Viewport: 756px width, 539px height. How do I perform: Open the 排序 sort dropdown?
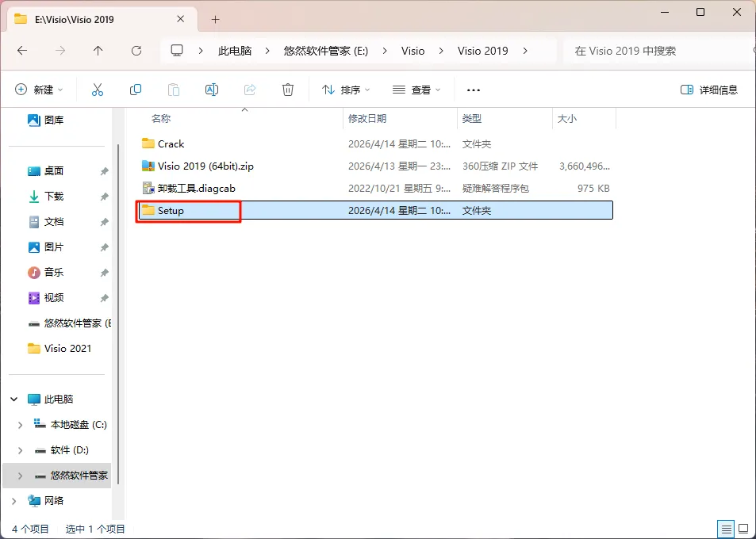346,90
